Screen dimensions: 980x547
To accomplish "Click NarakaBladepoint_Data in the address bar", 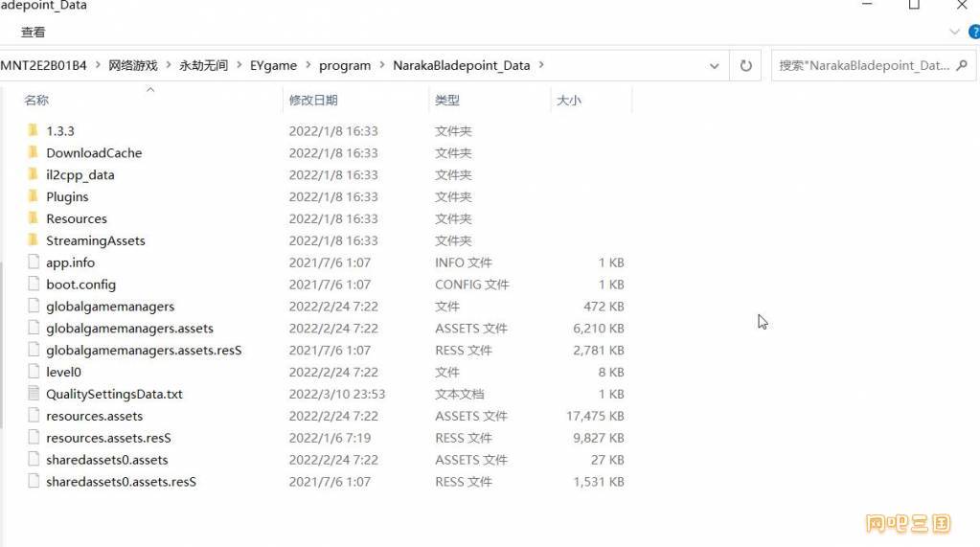I will tap(461, 65).
